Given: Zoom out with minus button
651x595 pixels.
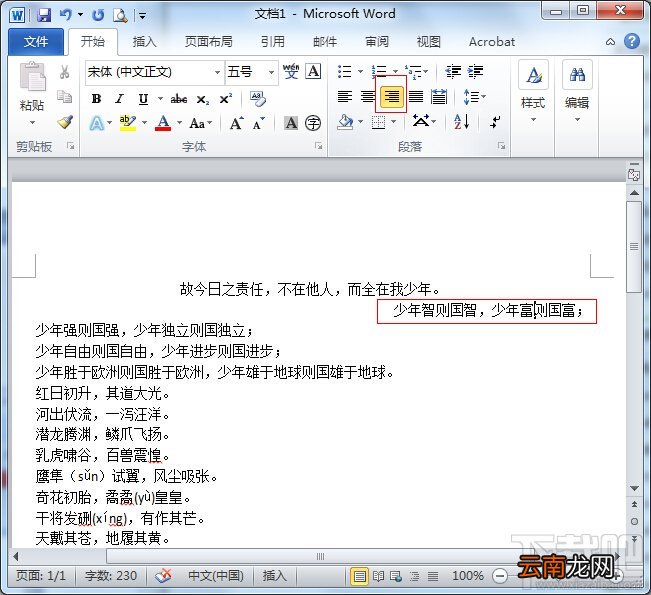Looking at the screenshot, I should (499, 576).
